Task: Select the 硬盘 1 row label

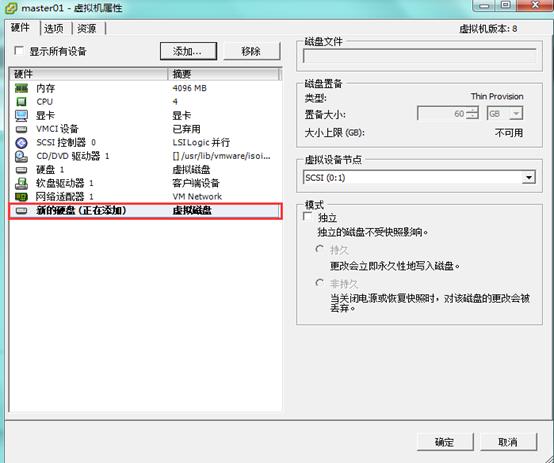Action: coord(50,170)
